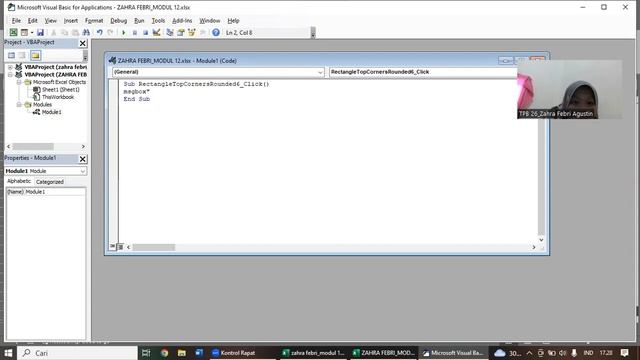Collapse Microsoft Excel Objects folder

pyautogui.click(x=19, y=82)
